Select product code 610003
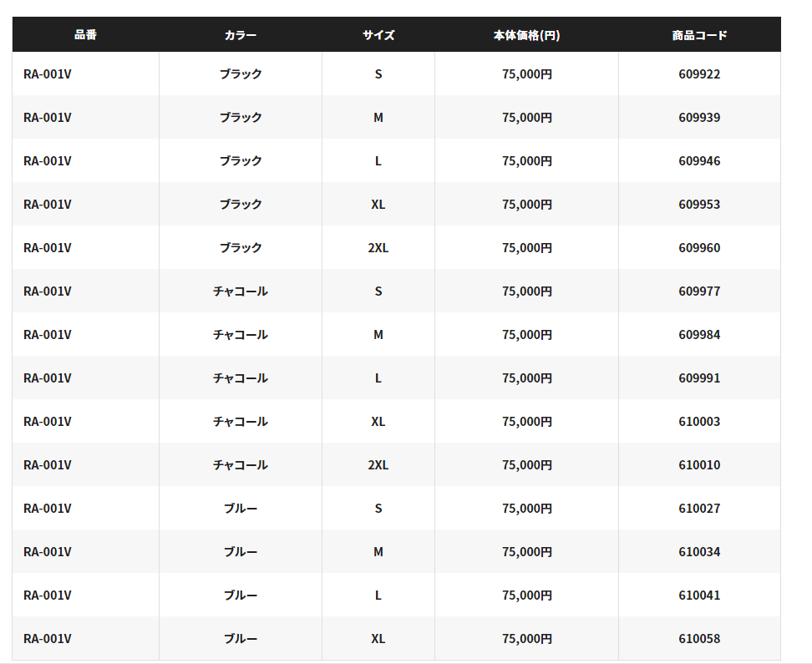Screen dimensions: 812x664 (x=699, y=422)
